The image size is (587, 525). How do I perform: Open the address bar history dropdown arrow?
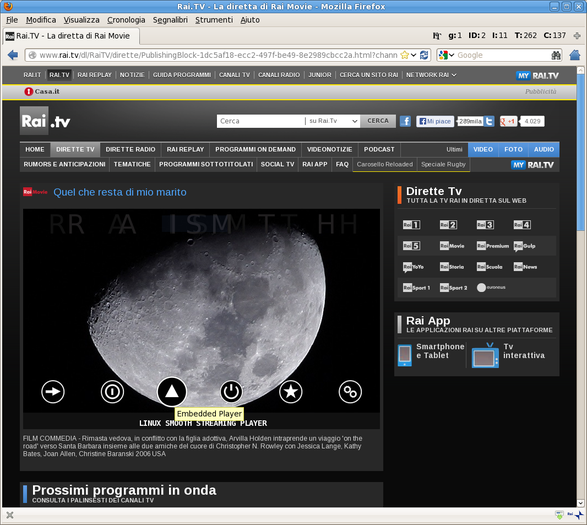pyautogui.click(x=414, y=55)
